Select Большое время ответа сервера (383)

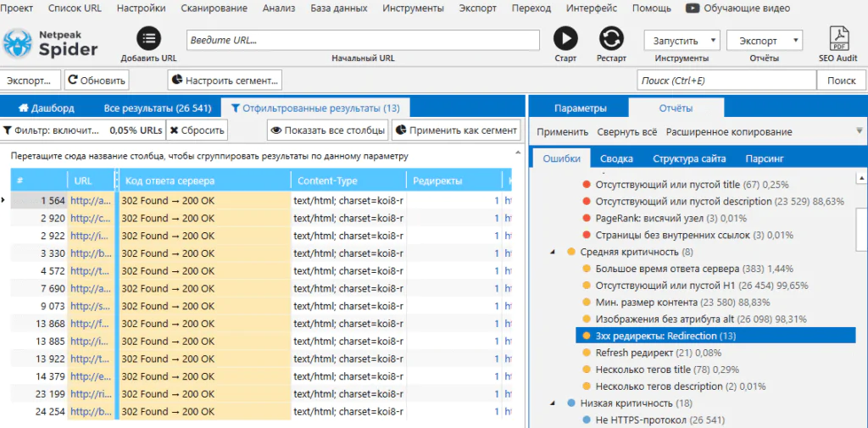tap(693, 270)
